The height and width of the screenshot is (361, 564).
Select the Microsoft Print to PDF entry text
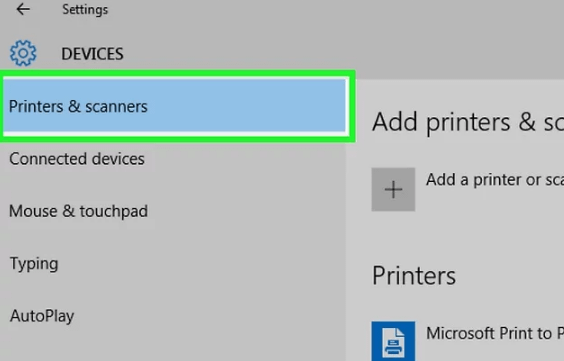tap(495, 333)
